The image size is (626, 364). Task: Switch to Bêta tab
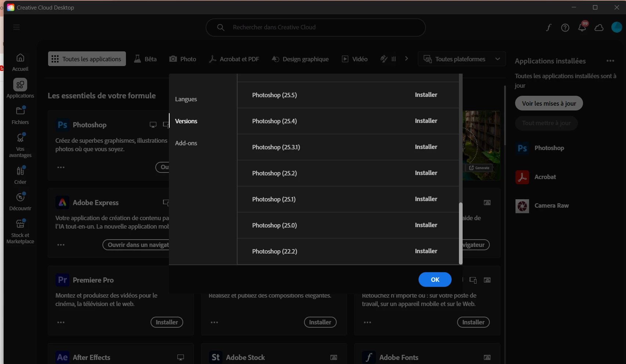145,59
